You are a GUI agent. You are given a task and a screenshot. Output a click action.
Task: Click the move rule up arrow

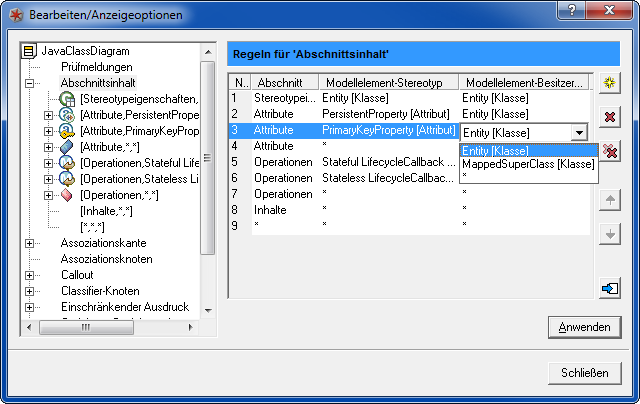609,200
